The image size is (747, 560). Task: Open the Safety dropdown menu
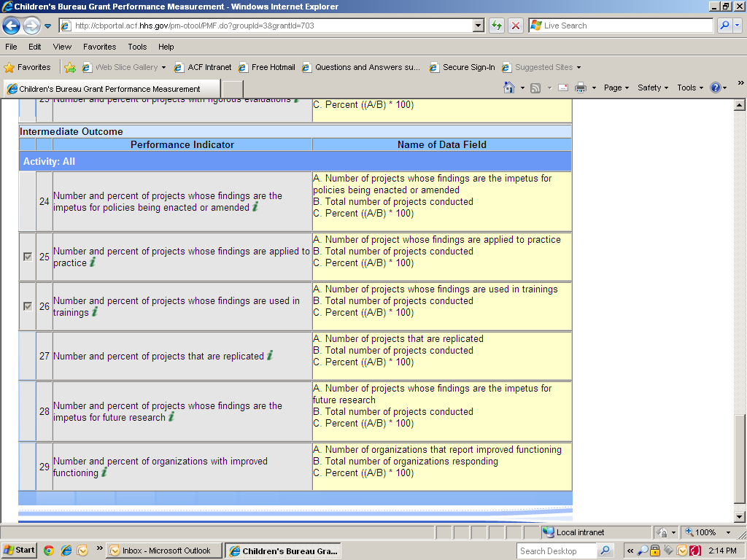pyautogui.click(x=653, y=87)
